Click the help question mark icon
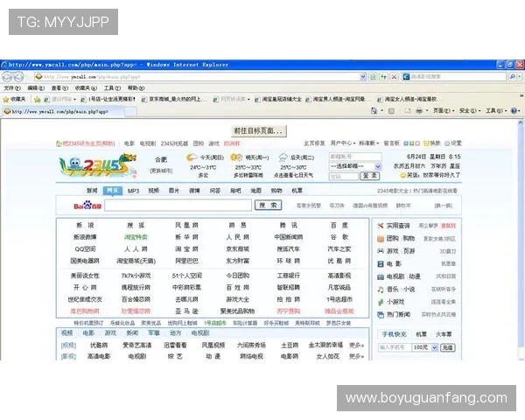Image resolution: width=525 pixels, height=420 pixels. click(514, 110)
